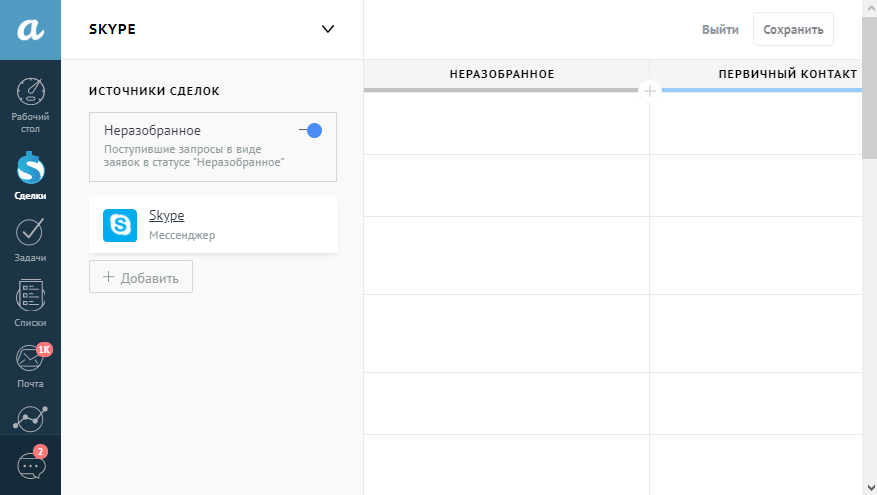
Task: Open the Списки section
Action: pyautogui.click(x=30, y=303)
